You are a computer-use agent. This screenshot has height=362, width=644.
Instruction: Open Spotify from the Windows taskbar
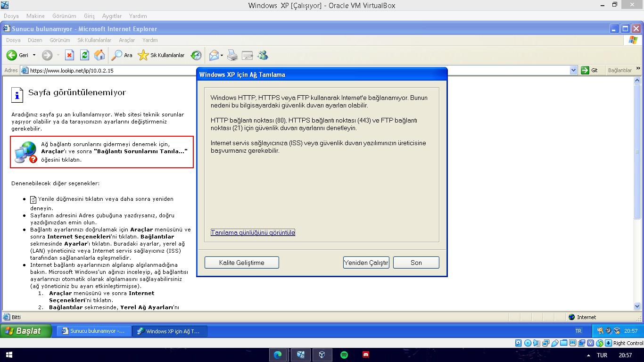click(x=344, y=355)
